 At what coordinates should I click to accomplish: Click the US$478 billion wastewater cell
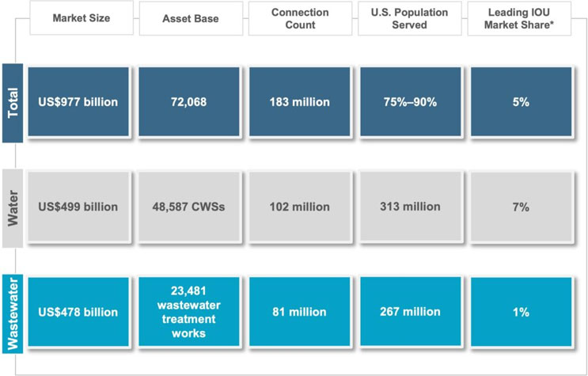pyautogui.click(x=78, y=312)
